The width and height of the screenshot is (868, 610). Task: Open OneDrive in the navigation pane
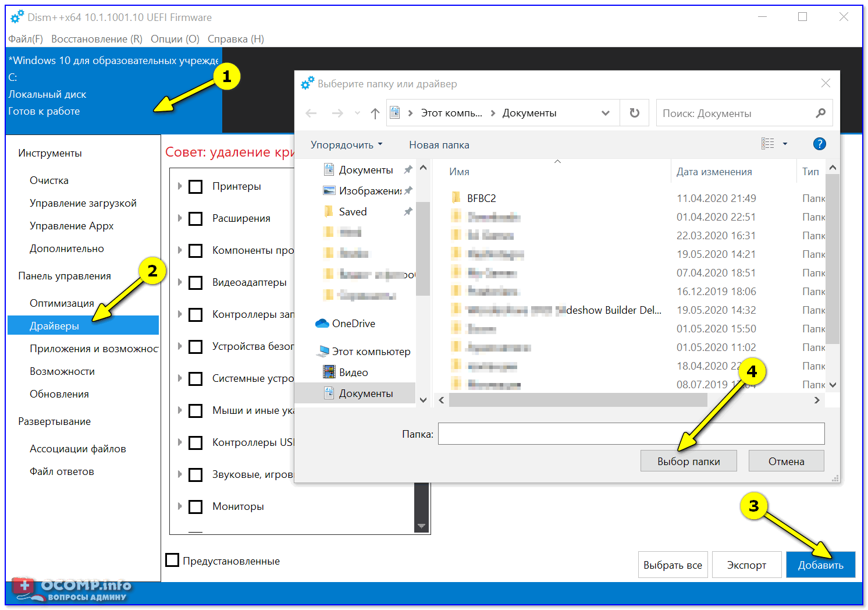coord(353,324)
